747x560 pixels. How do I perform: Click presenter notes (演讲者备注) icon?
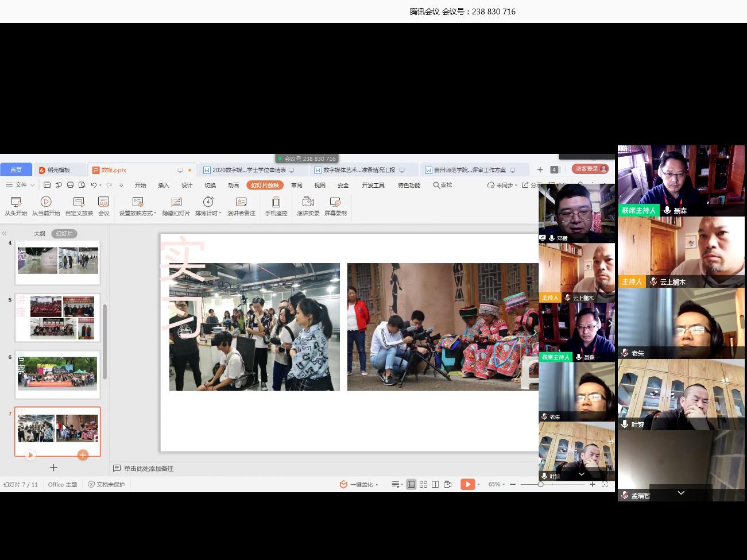point(241,206)
